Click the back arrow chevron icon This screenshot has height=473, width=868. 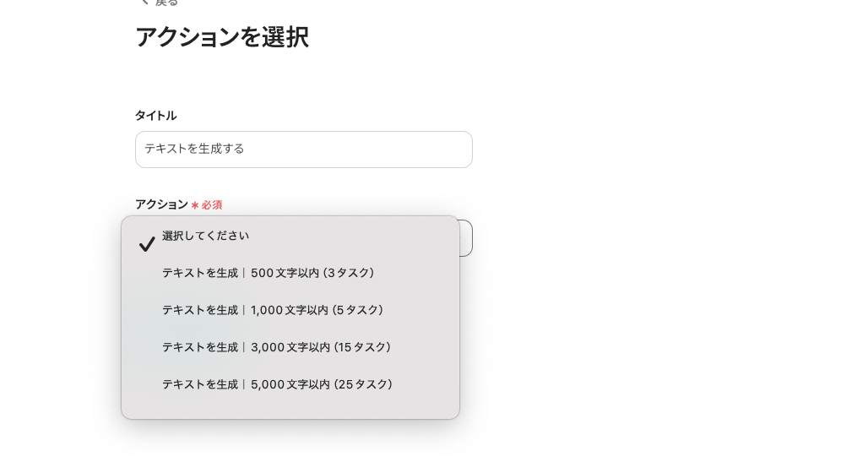(143, 3)
